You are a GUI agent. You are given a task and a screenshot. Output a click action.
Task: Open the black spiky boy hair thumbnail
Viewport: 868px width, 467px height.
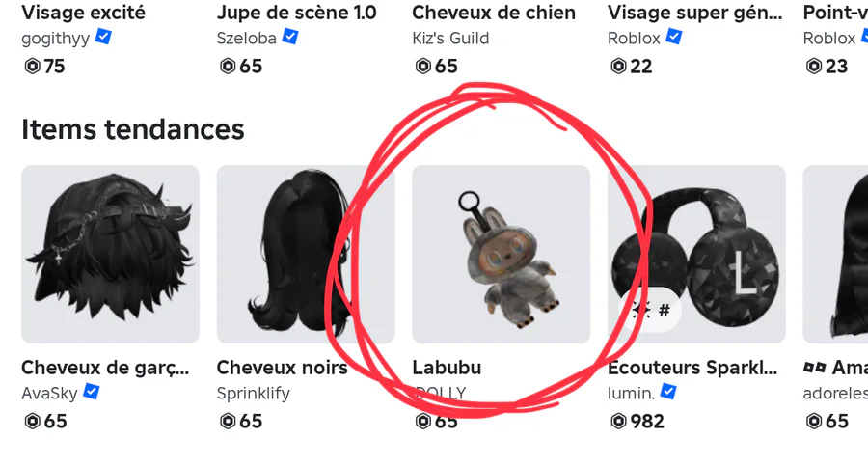pos(110,255)
